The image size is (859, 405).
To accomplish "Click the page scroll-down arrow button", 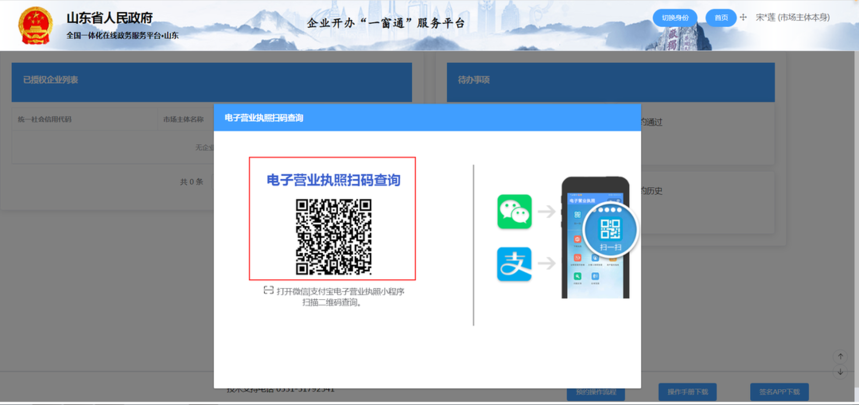I will coord(840,372).
